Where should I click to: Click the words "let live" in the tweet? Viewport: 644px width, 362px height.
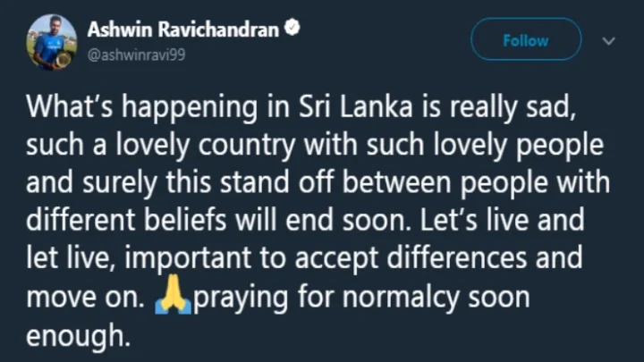(x=72, y=259)
